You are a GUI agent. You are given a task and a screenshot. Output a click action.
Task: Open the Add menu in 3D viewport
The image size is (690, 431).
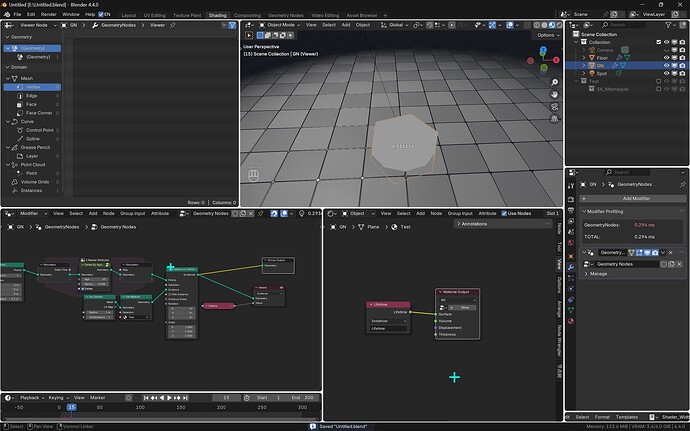[x=346, y=25]
